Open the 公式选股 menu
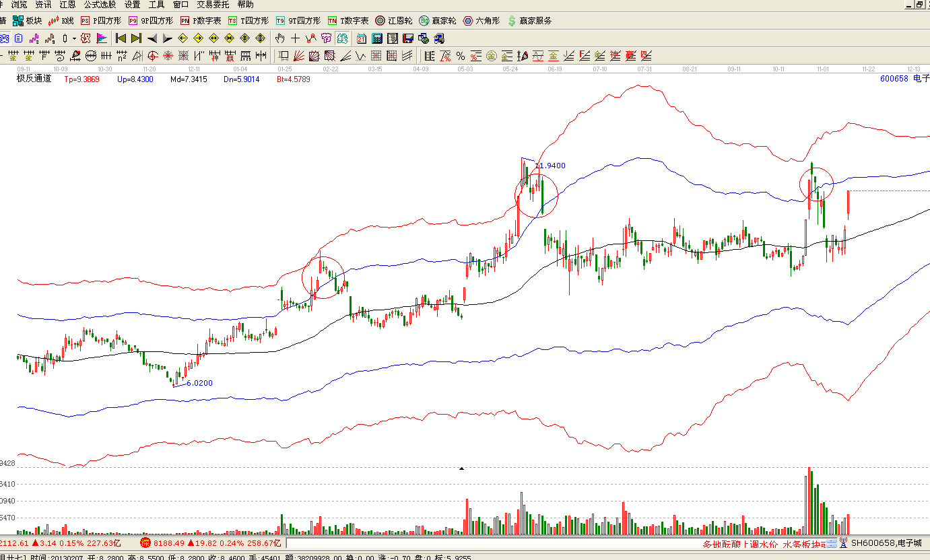The height and width of the screenshot is (560, 930). (x=100, y=4)
